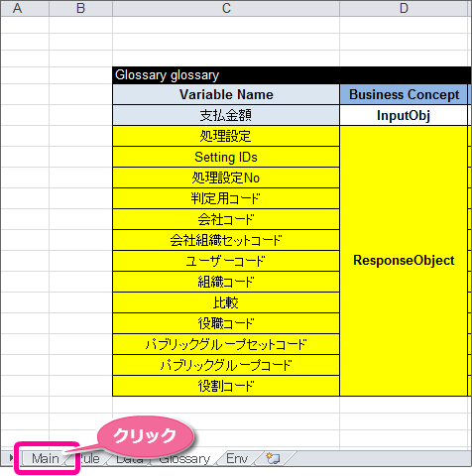Screen dimensions: 472x476
Task: Select the cell containing パブリックグループコード
Action: click(226, 365)
